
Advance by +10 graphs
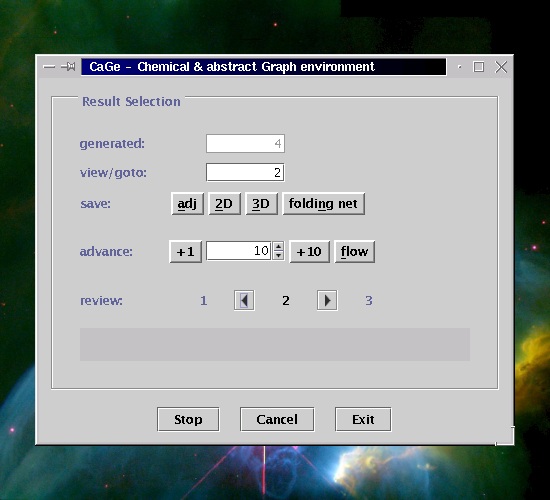pyautogui.click(x=309, y=251)
